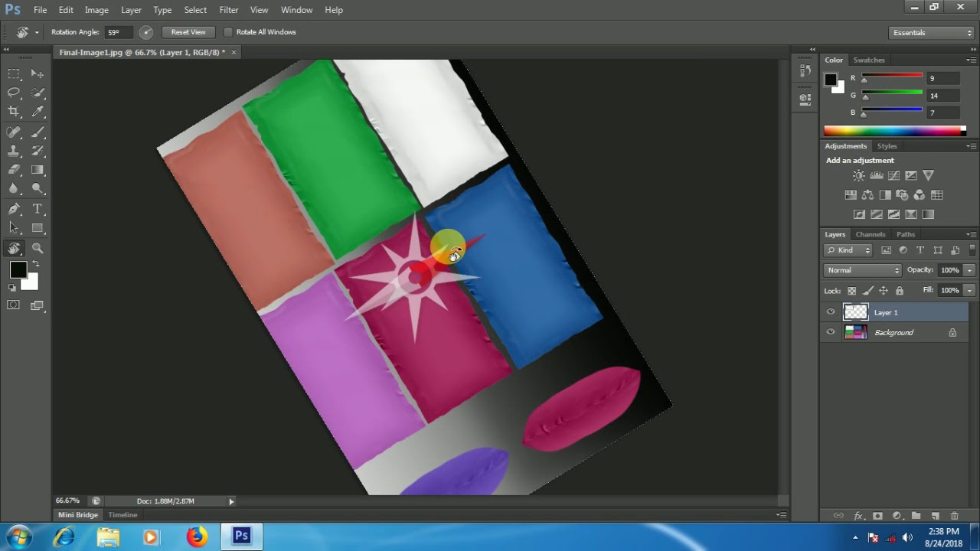Image resolution: width=980 pixels, height=551 pixels.
Task: Select the Crop tool
Action: coord(14,112)
